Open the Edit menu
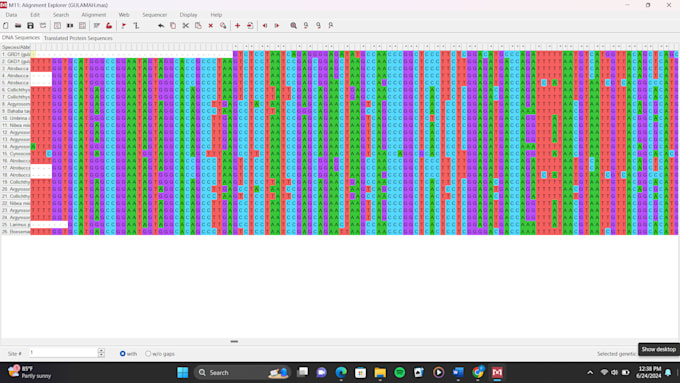This screenshot has width=680, height=383. pyautogui.click(x=35, y=15)
